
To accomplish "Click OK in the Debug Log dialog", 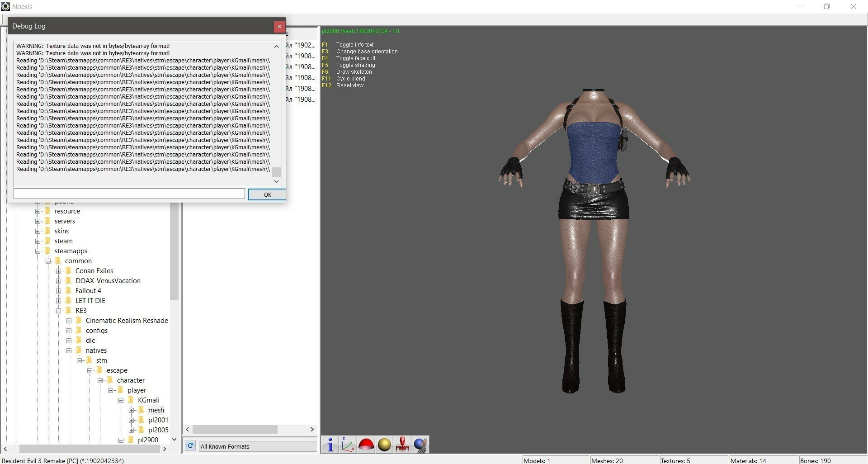I will click(267, 194).
